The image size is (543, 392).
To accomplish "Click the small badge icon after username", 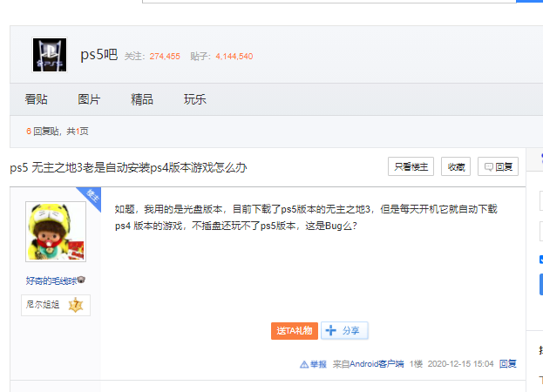I will pos(81,280).
